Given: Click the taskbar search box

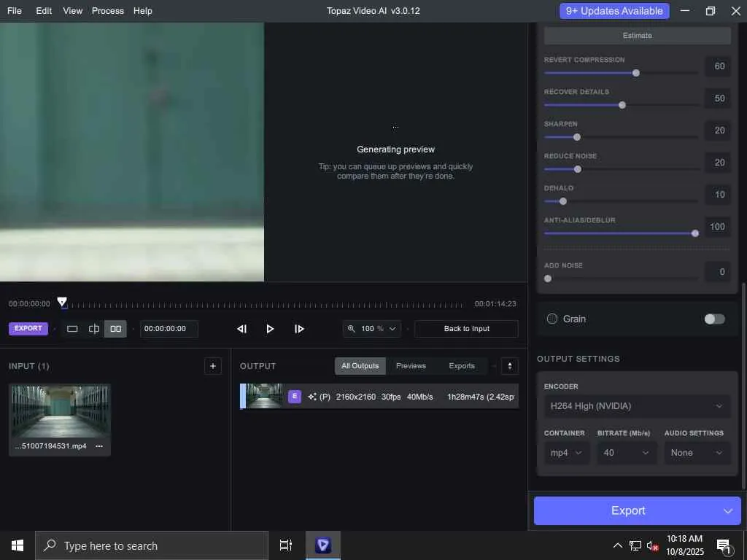Looking at the screenshot, I should (152, 545).
